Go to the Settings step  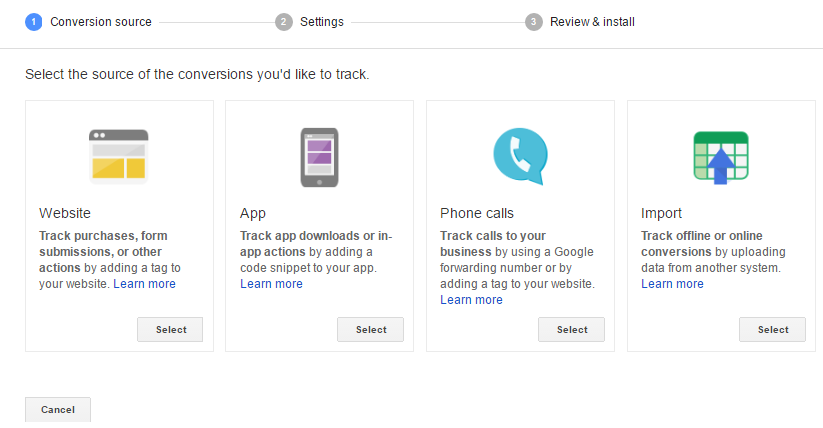tap(322, 22)
